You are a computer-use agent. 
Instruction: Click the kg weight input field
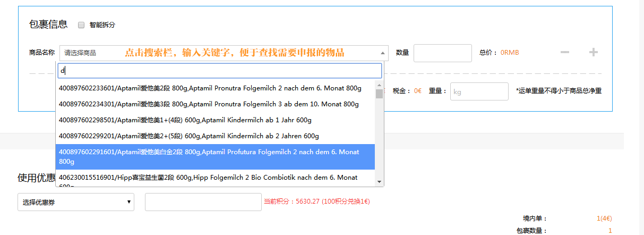coord(479,91)
